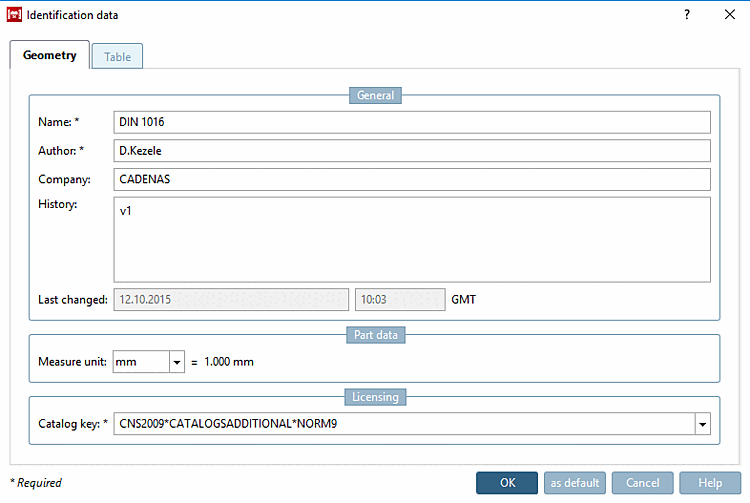This screenshot has width=750, height=503.
Task: Click the question mark help icon
Action: coord(687,14)
